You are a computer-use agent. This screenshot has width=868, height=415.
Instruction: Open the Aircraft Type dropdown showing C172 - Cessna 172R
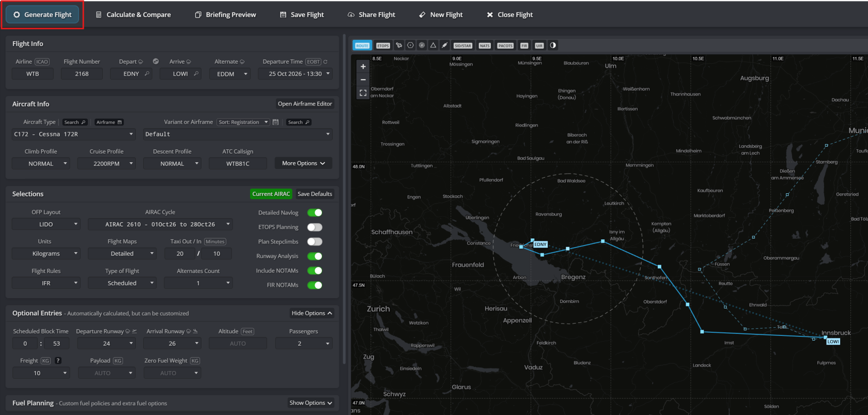[x=73, y=134]
